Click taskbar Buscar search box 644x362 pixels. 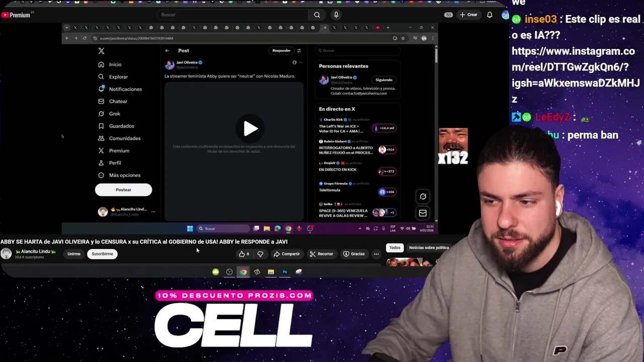click(x=223, y=229)
